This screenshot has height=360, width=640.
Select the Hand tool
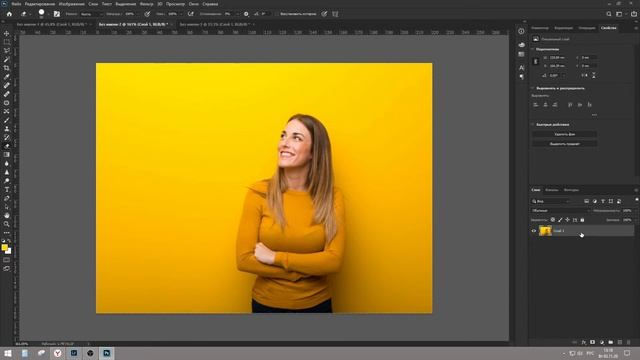7,215
